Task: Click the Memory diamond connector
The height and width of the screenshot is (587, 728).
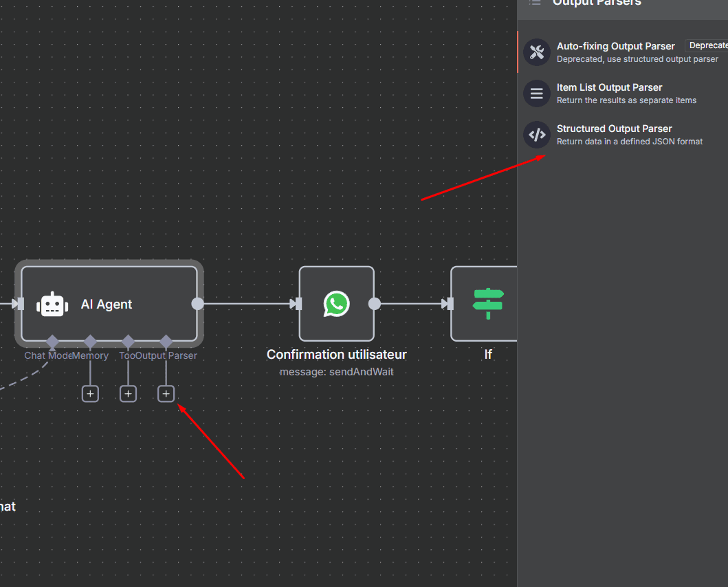Action: 90,342
